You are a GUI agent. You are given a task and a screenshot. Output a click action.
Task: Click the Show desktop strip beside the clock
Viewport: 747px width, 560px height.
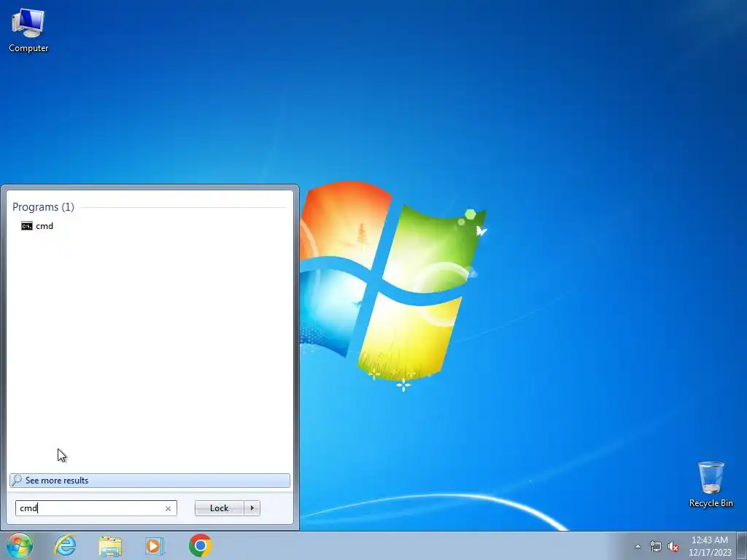742,545
